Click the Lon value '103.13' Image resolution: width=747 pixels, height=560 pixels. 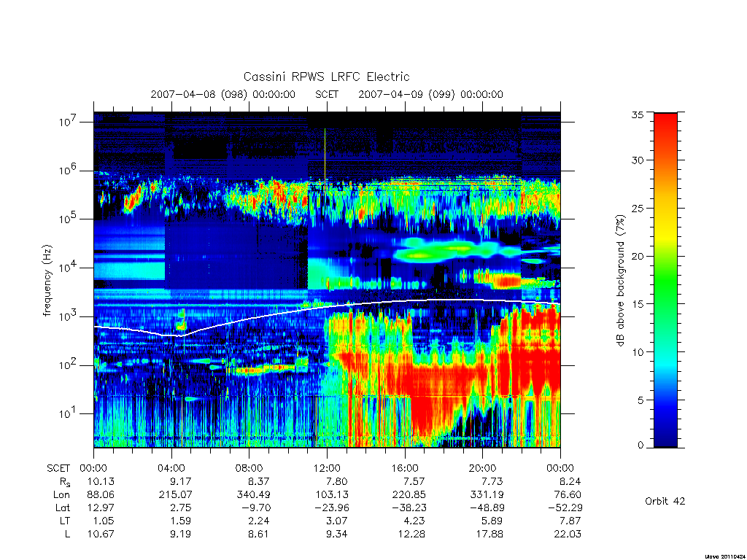pyautogui.click(x=331, y=495)
